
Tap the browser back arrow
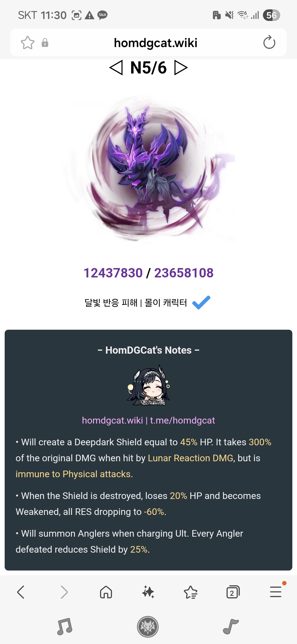tap(21, 592)
